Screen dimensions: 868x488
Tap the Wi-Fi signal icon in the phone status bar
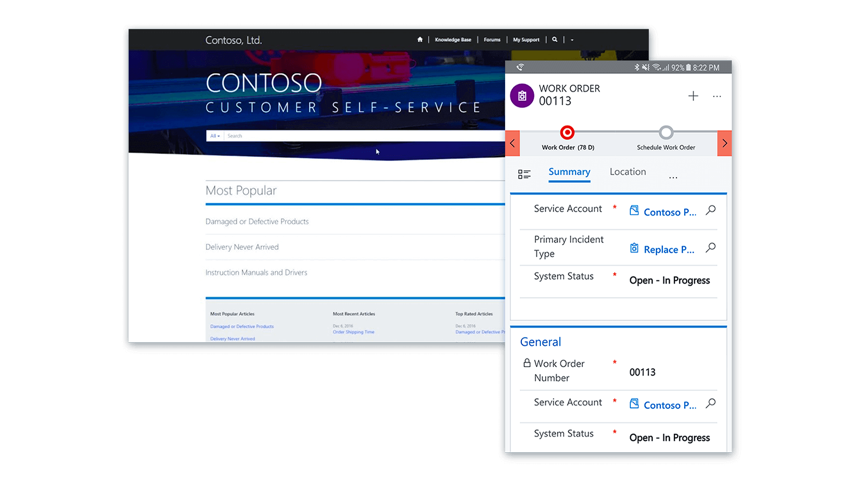click(x=656, y=67)
